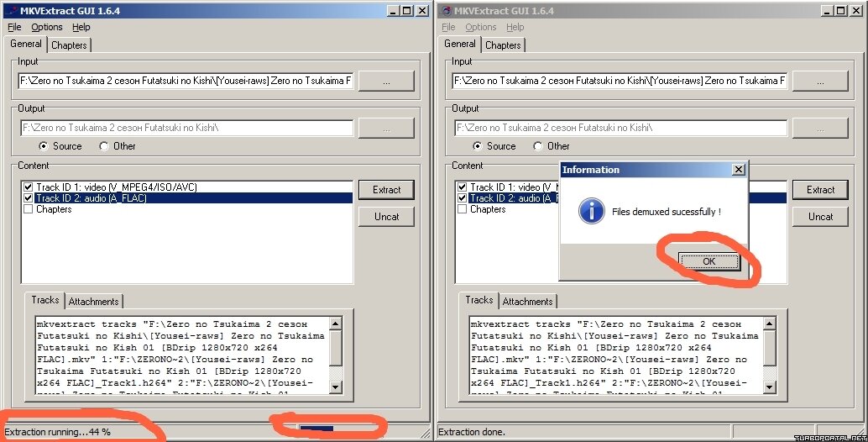Click OK in the Information dialog
The width and height of the screenshot is (868, 442).
click(709, 261)
